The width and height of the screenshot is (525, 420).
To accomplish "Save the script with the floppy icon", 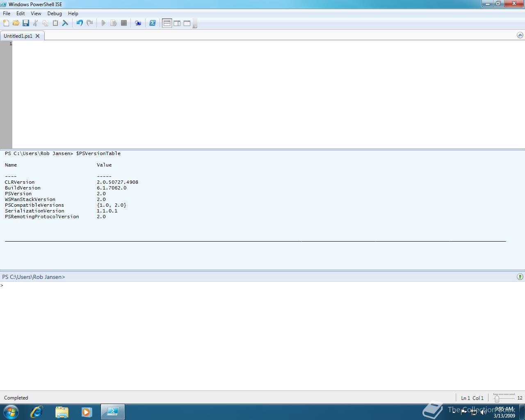I will pyautogui.click(x=26, y=23).
